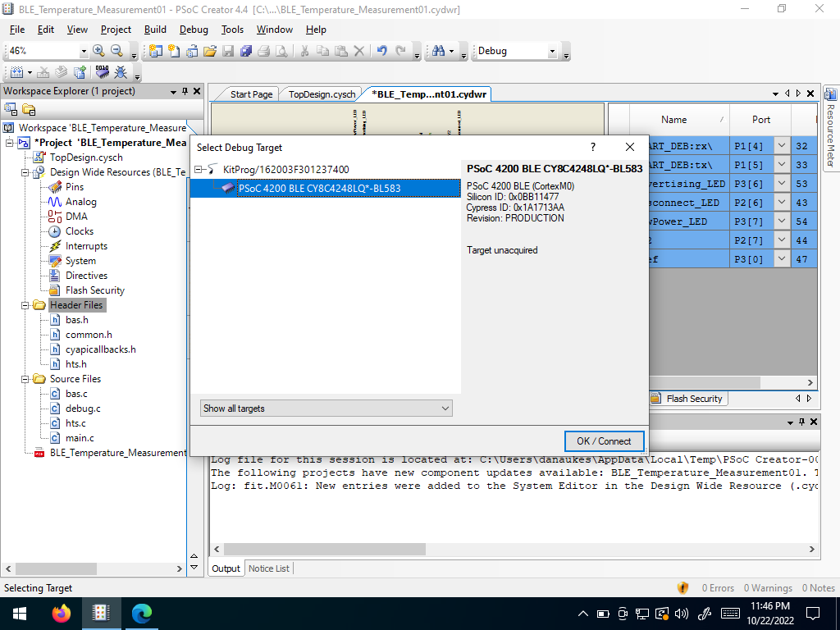Click the Find binoculars icon
840x630 pixels.
pos(439,51)
